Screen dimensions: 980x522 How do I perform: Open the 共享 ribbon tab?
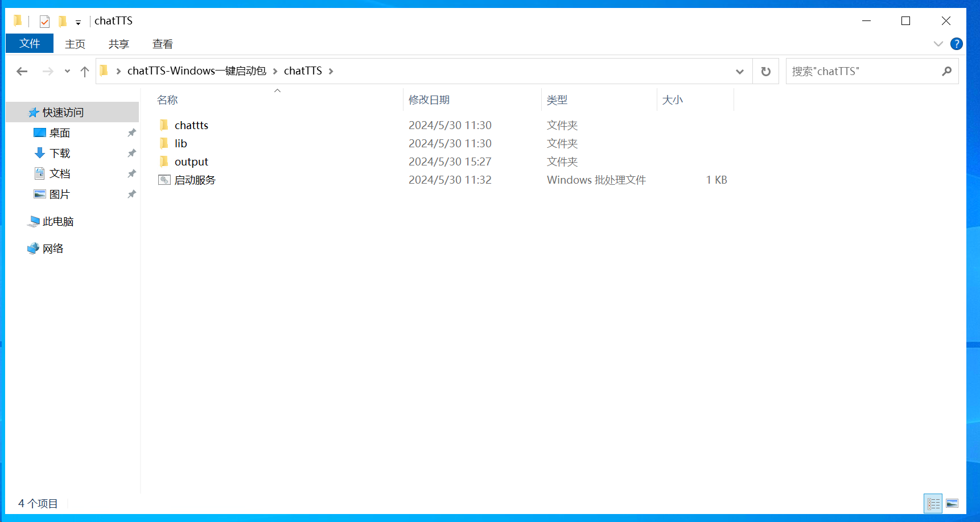point(119,44)
